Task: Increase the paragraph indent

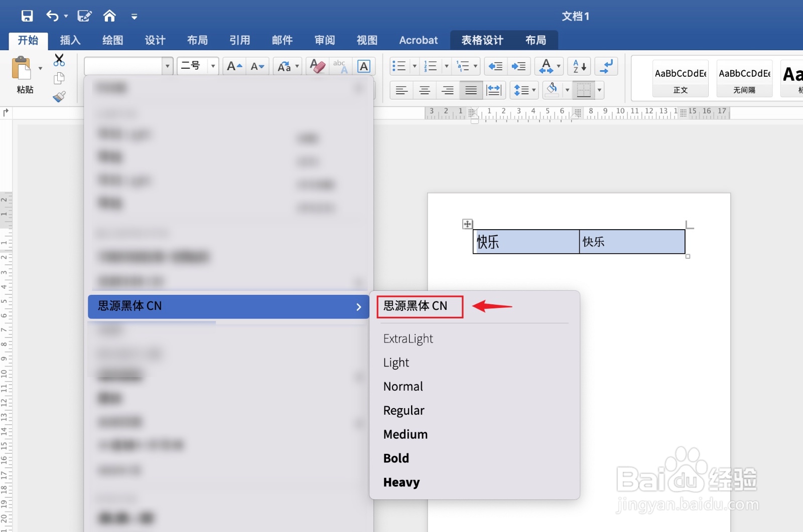Action: pyautogui.click(x=518, y=66)
